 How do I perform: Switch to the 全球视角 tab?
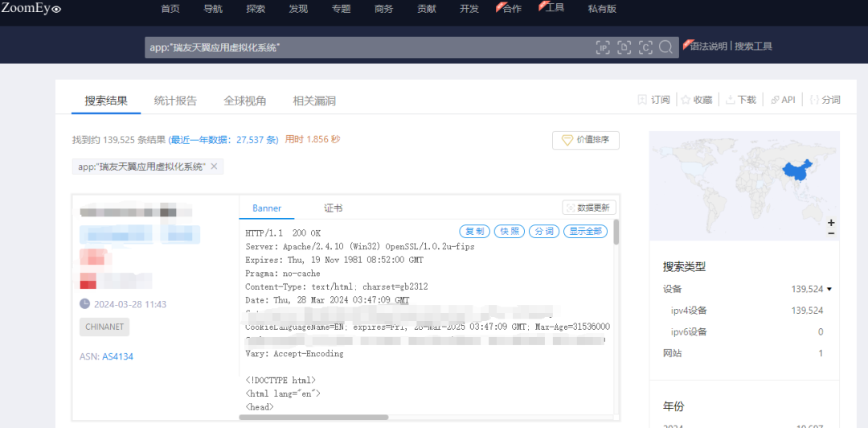(x=244, y=101)
